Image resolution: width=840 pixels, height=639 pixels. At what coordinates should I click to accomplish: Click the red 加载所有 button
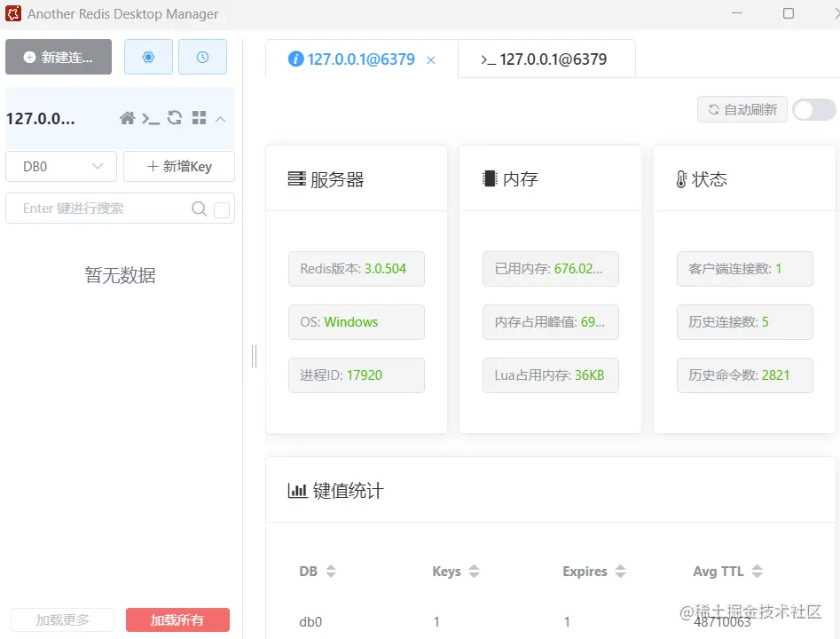(x=178, y=620)
